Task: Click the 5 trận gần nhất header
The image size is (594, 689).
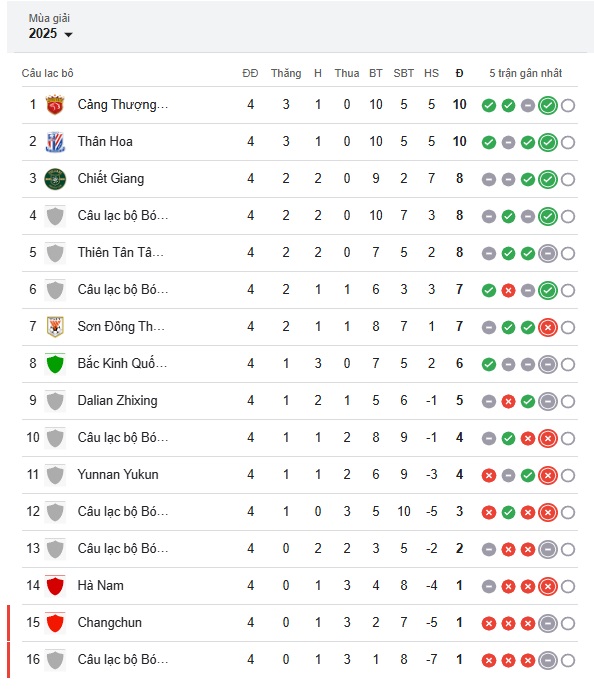Action: pos(525,73)
